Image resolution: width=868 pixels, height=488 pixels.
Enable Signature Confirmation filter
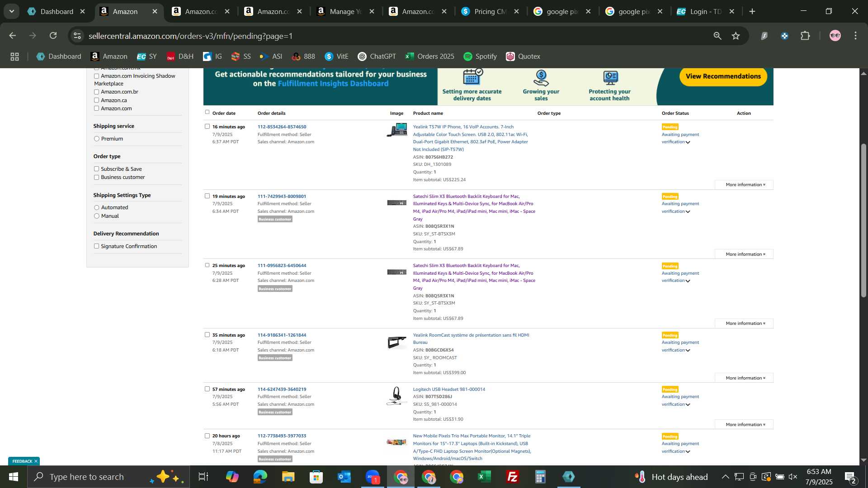(x=96, y=246)
